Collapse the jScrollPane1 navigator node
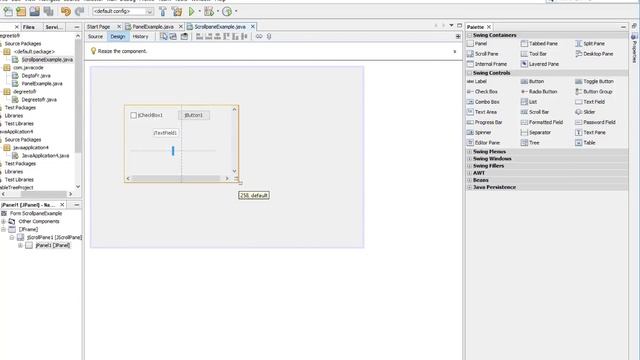The height and width of the screenshot is (360, 640). click(12, 238)
